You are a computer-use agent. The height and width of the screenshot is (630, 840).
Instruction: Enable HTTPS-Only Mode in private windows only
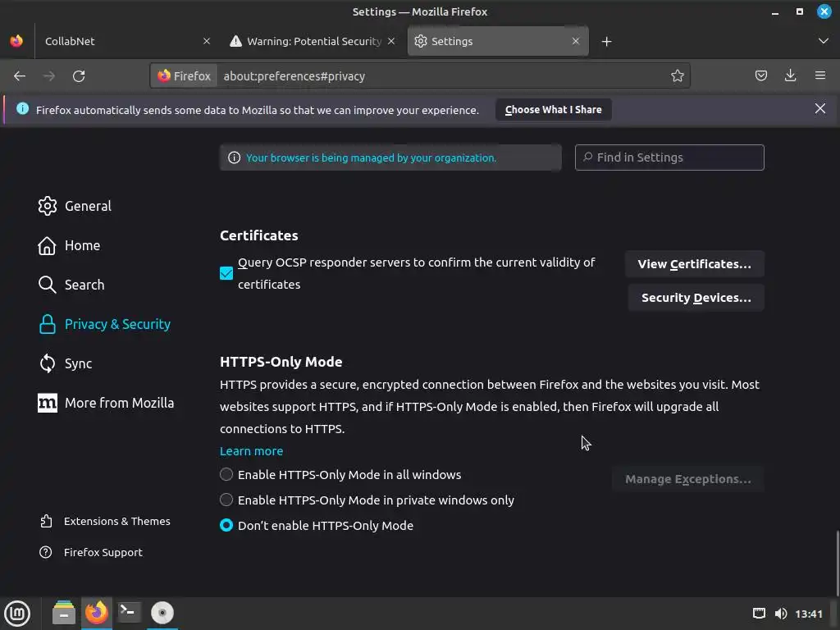pyautogui.click(x=226, y=500)
